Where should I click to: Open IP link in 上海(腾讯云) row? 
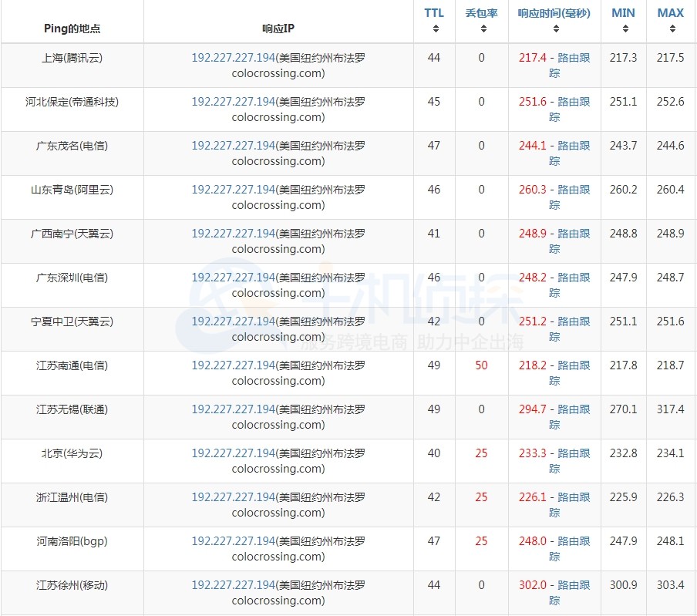(234, 58)
